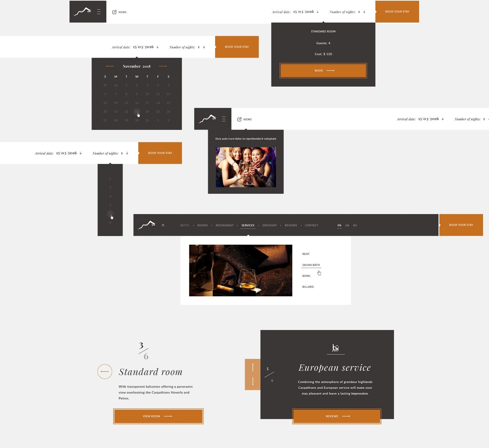The width and height of the screenshot is (489, 448).
Task: Select Rooms in the dark navigation bar
Action: click(x=203, y=226)
